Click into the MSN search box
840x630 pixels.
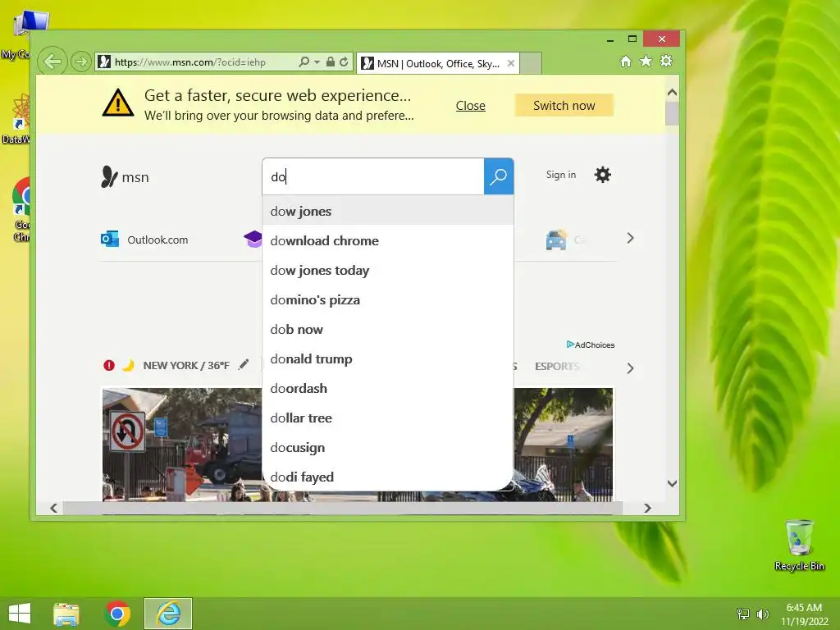pyautogui.click(x=373, y=176)
